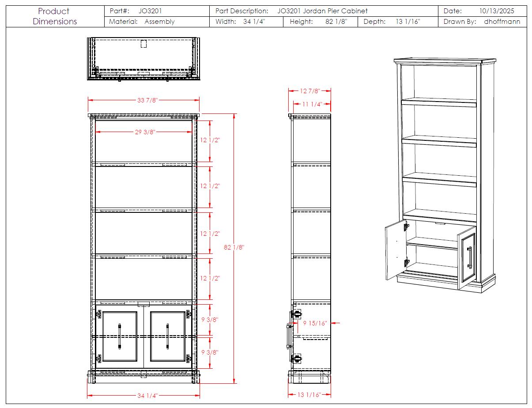The image size is (532, 408).
Task: Click the 11 1/4" depth dimension
Action: [x=312, y=104]
